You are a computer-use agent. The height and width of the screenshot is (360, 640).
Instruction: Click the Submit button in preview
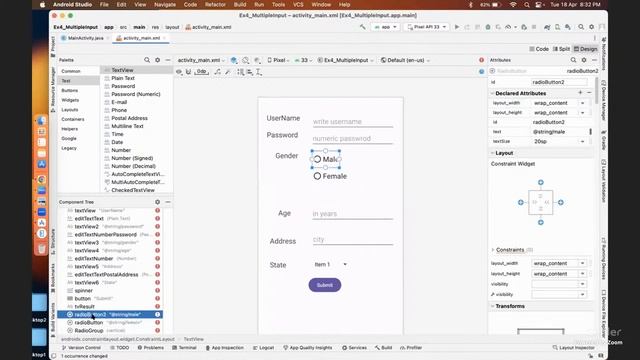coord(325,285)
